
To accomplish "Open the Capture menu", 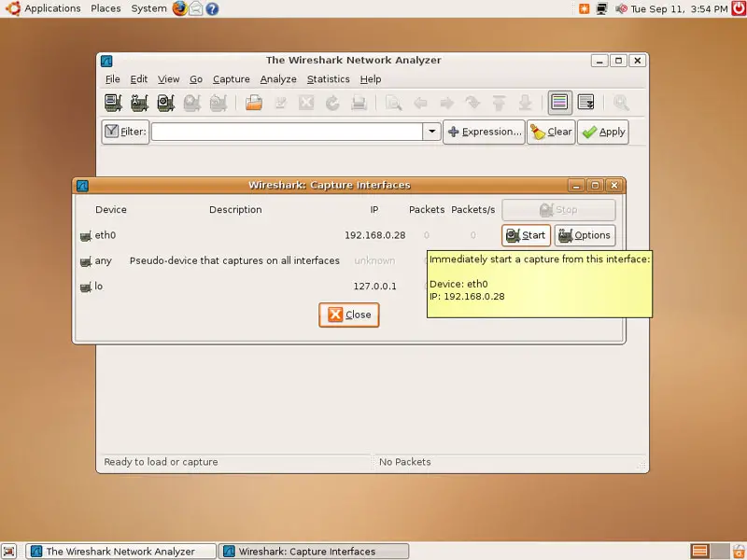I will click(231, 79).
